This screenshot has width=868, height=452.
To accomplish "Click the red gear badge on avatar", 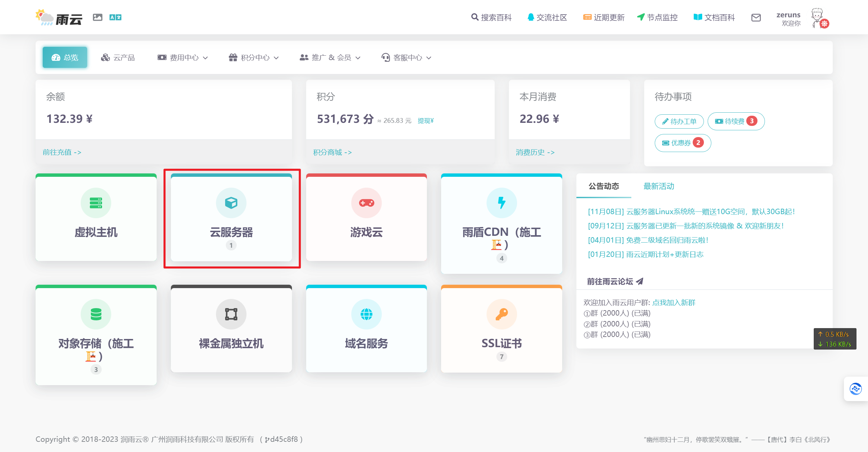I will coord(825,24).
